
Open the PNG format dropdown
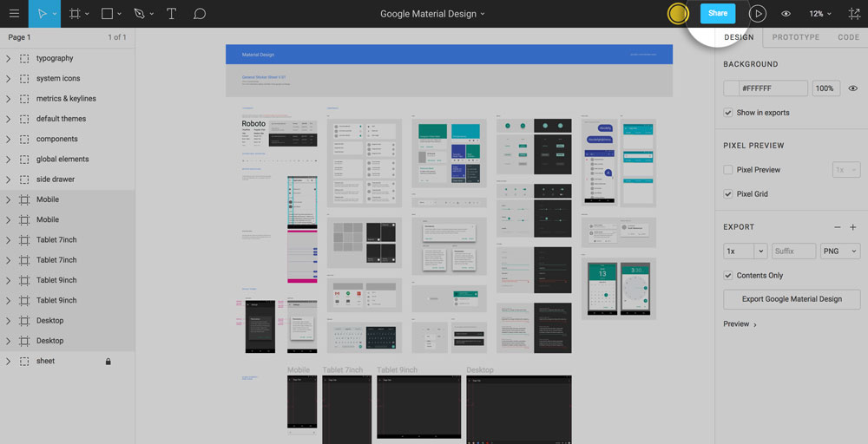(840, 251)
